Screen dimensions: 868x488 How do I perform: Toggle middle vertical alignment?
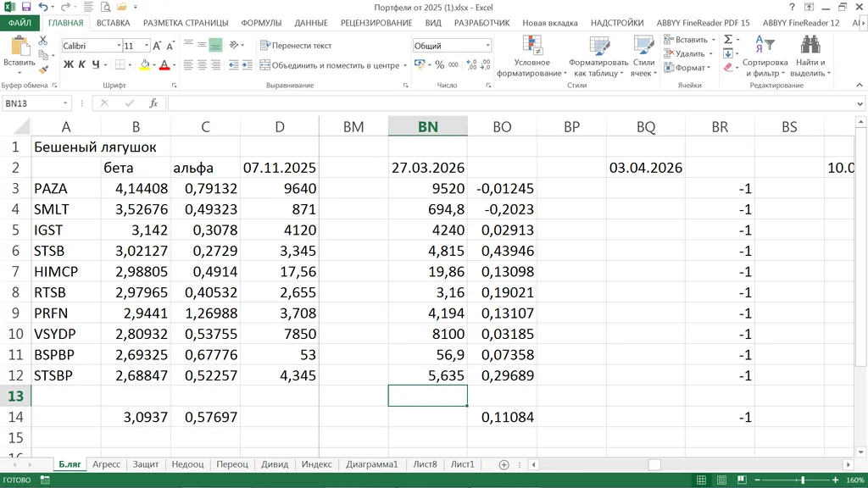click(202, 45)
